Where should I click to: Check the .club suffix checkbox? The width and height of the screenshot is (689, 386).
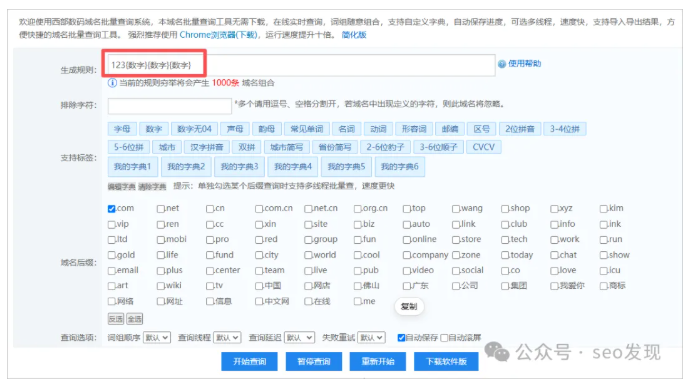(505, 225)
